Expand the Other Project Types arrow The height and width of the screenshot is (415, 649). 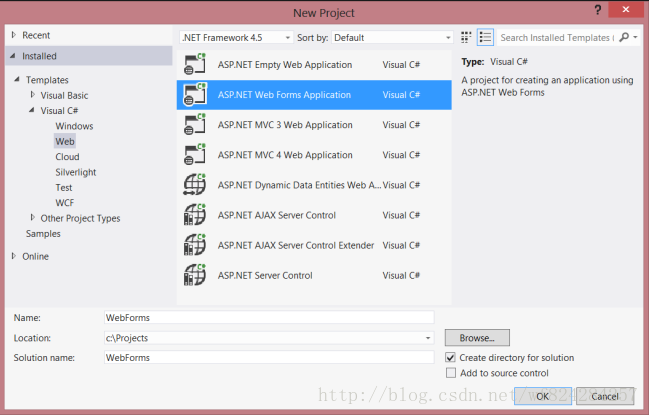coord(33,217)
